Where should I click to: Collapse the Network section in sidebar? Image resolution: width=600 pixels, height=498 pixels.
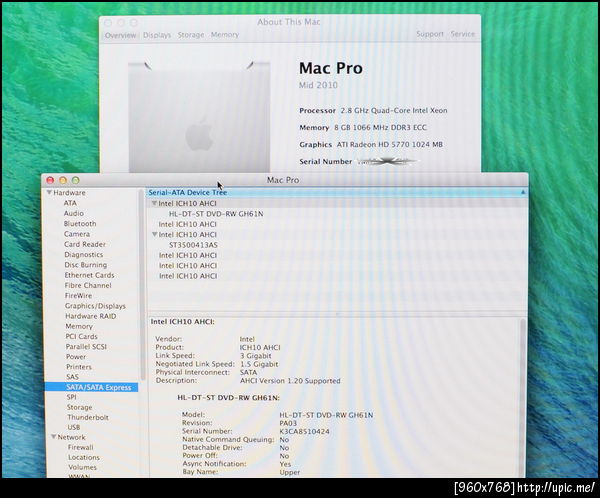(54, 437)
